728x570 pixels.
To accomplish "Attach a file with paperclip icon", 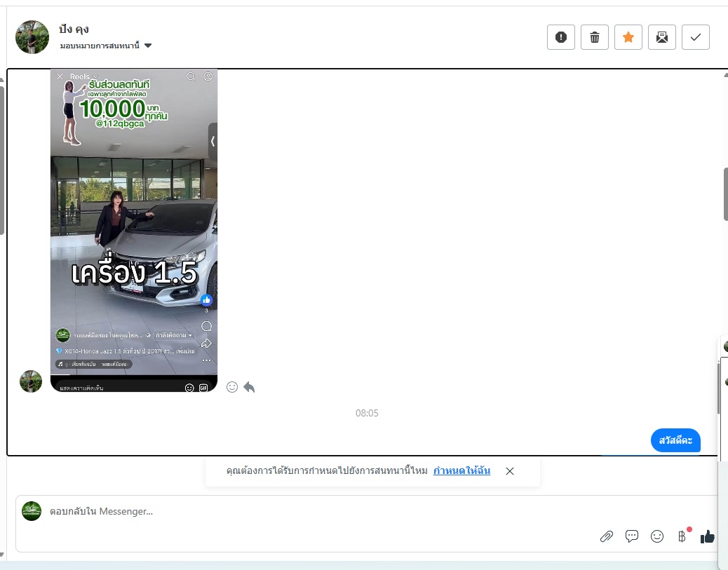I will tap(607, 536).
